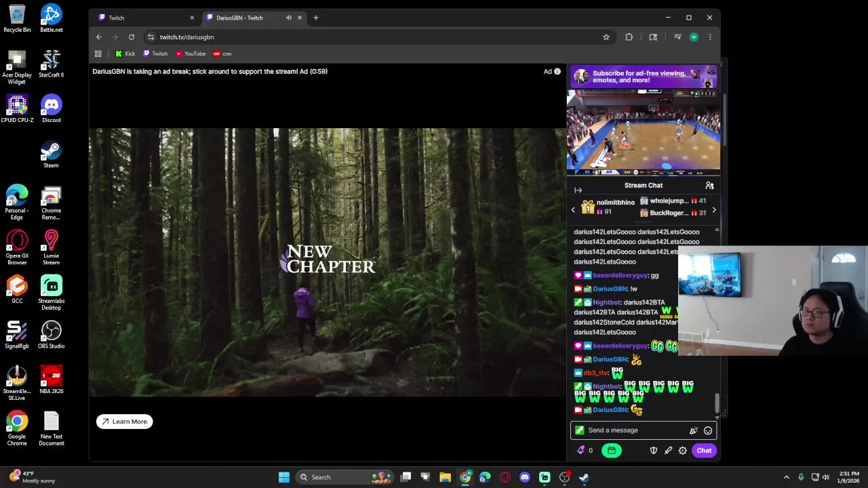Screen dimensions: 868x488
Task: Show next gift leaderboard entries
Action: click(x=713, y=210)
